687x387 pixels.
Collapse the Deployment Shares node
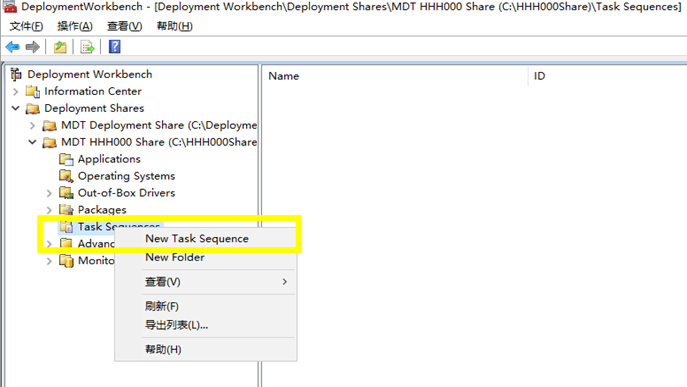pos(16,108)
